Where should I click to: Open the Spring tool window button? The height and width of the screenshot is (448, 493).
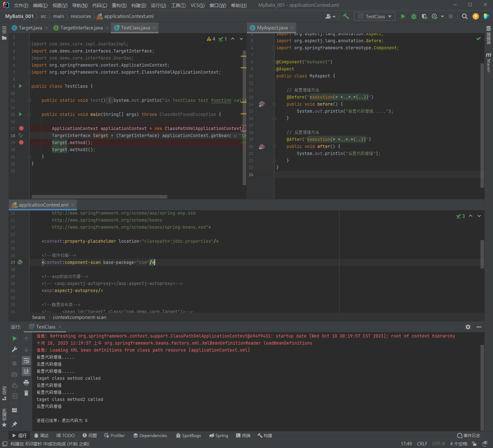pyautogui.click(x=219, y=436)
